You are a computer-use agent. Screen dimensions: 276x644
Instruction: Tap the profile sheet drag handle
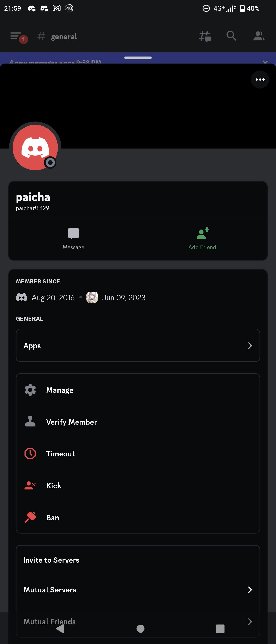138,58
